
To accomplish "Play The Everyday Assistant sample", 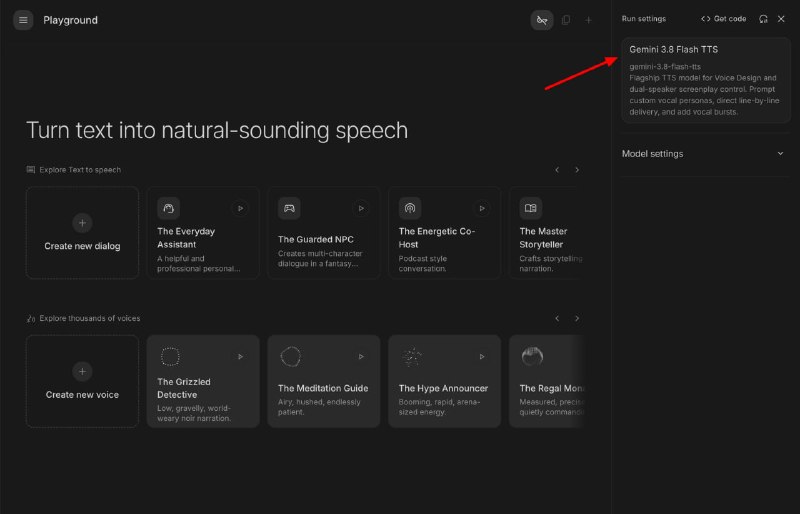I will coord(240,208).
